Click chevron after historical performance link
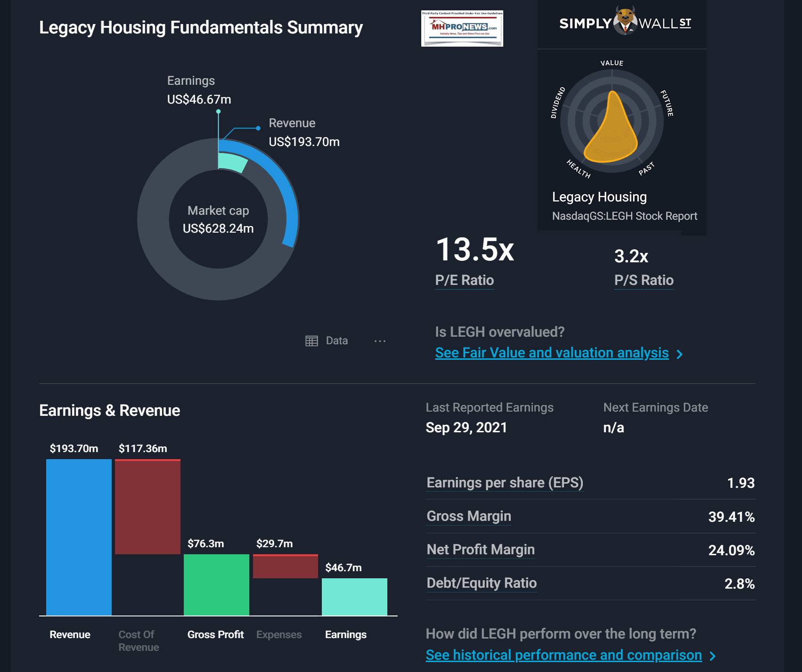Image resolution: width=802 pixels, height=672 pixels. tap(712, 656)
